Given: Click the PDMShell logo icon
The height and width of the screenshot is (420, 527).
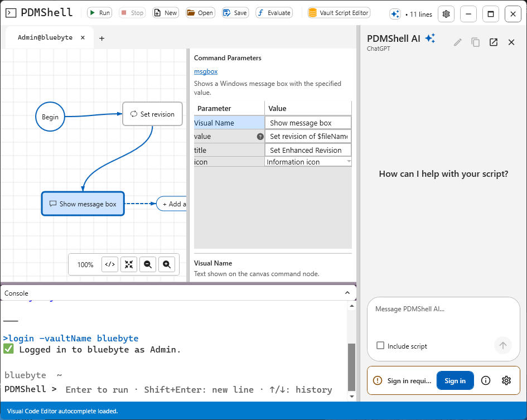Looking at the screenshot, I should [x=11, y=13].
